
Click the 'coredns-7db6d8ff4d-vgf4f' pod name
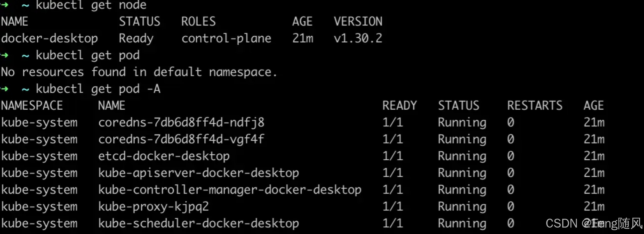click(x=181, y=139)
